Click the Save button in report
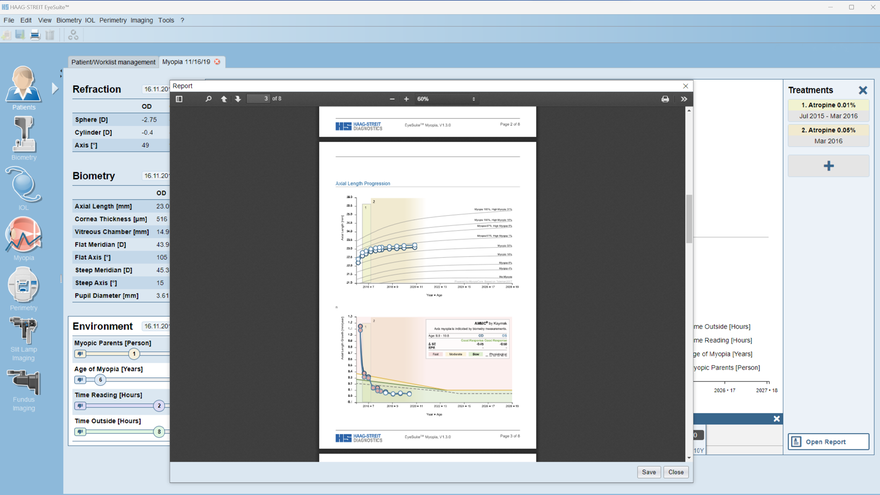The width and height of the screenshot is (880, 495). [x=649, y=472]
